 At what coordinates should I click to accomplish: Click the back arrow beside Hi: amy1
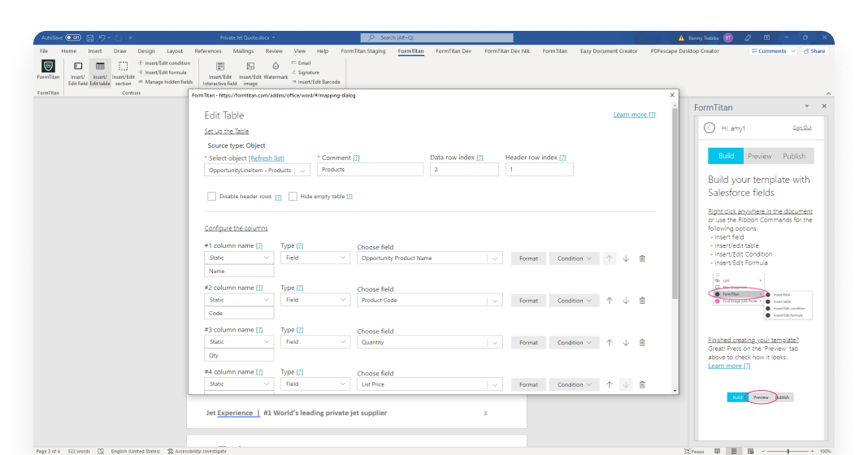point(710,128)
